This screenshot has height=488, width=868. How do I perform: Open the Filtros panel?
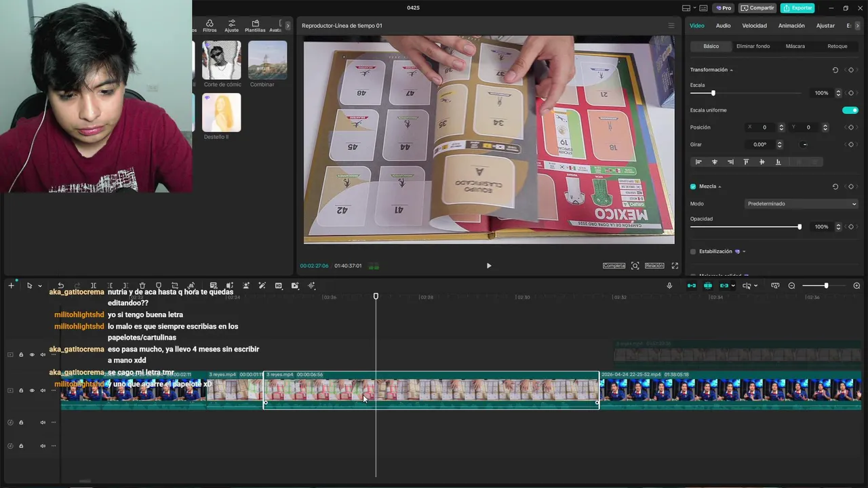click(x=210, y=26)
